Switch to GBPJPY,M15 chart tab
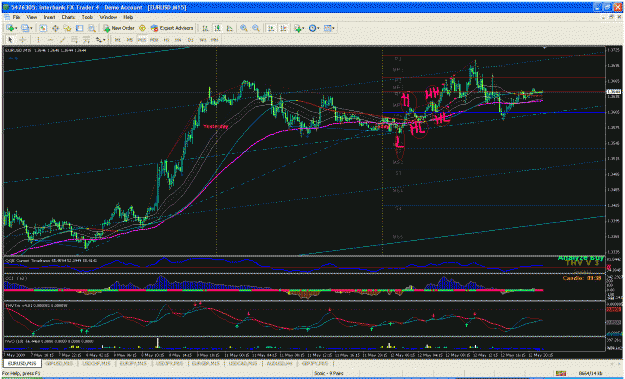The width and height of the screenshot is (625, 379). (314, 364)
